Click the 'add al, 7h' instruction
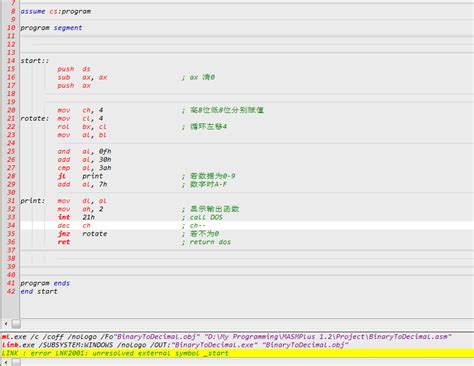474x366 pixels. tap(82, 184)
